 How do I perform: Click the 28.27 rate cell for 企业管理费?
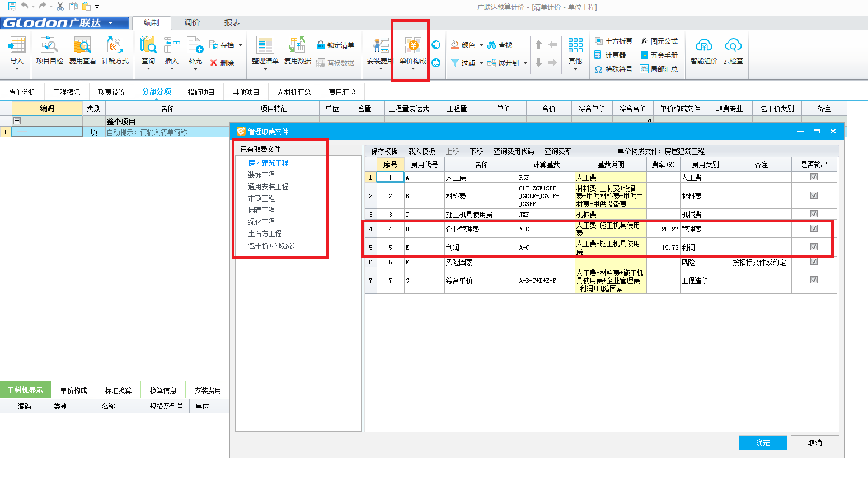[663, 229]
